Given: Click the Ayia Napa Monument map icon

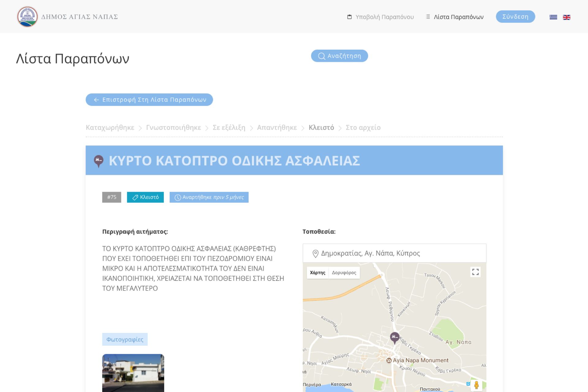Looking at the screenshot, I should [389, 360].
